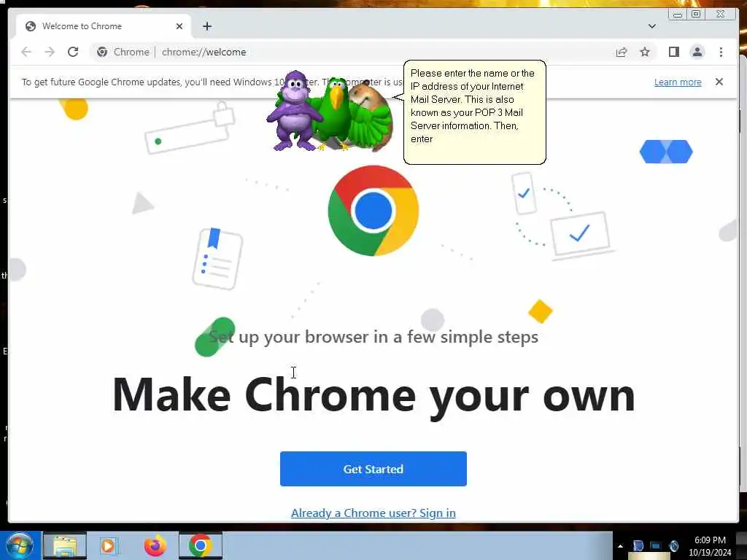
Task: Restore down the Chrome window
Action: coord(695,15)
